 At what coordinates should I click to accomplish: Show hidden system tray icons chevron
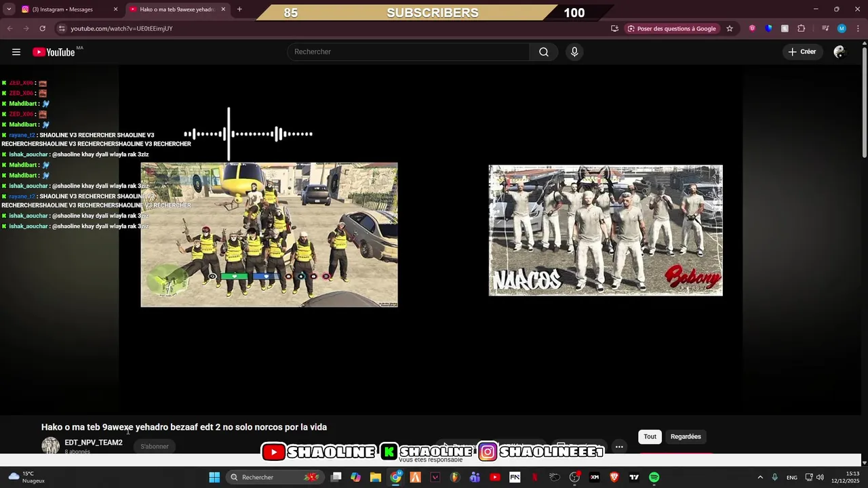(760, 477)
